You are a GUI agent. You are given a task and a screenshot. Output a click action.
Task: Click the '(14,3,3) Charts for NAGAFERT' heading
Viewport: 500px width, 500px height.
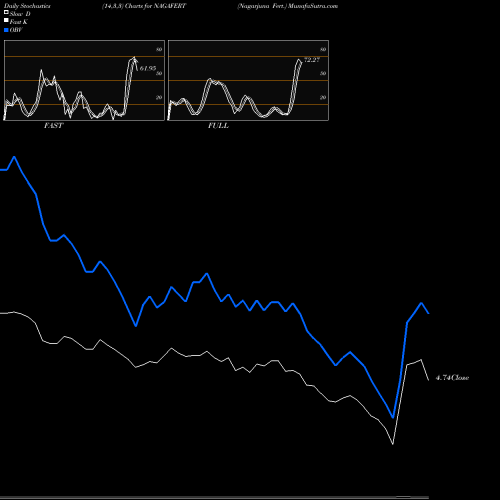point(144,6)
